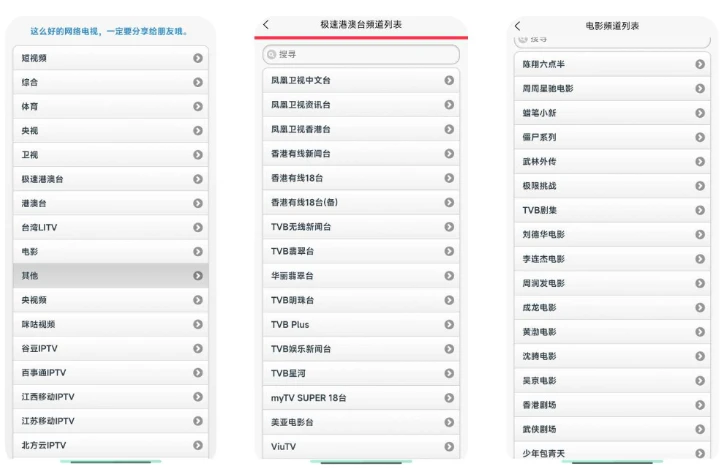Tap the arrow icon on 香港有线18台(备) row
The image size is (727, 472).
[449, 202]
